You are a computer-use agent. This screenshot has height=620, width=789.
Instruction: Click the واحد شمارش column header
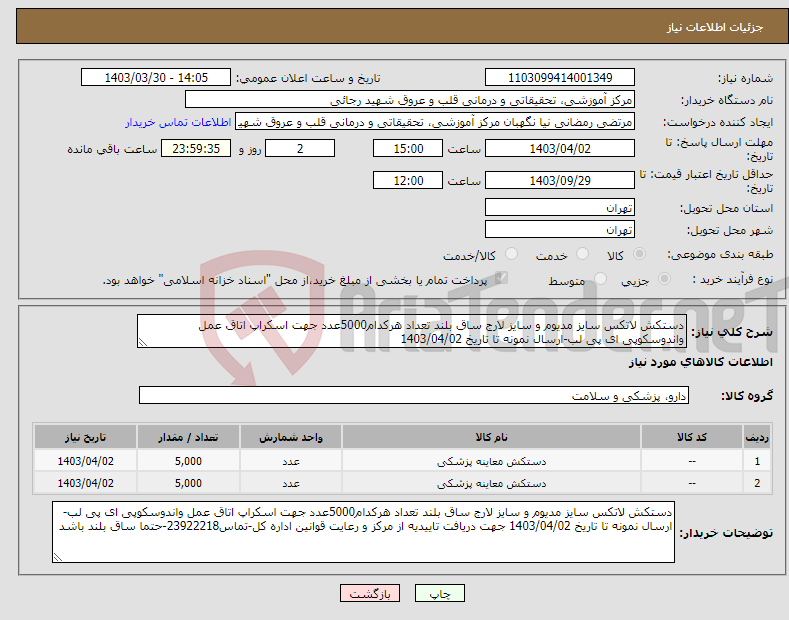(291, 437)
